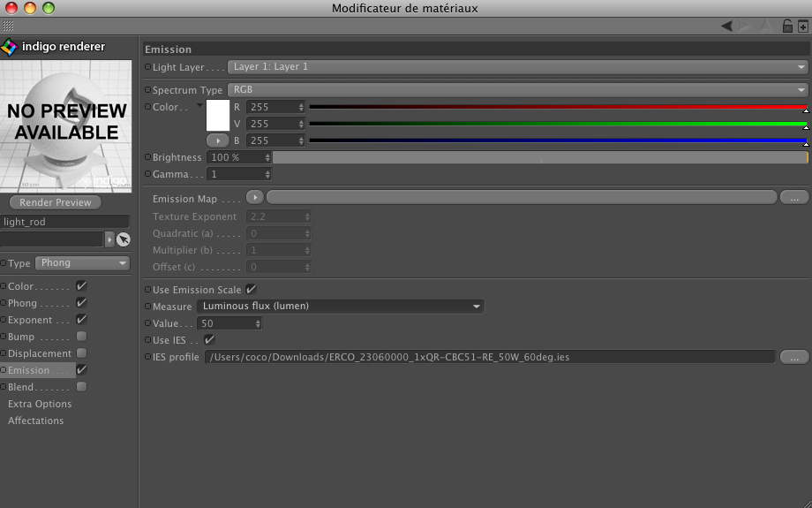The height and width of the screenshot is (508, 812).
Task: Click the Emission Map triangle button
Action: tap(255, 199)
